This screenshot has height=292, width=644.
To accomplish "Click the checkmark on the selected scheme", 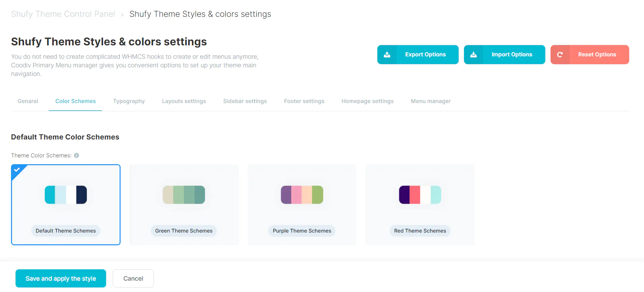I will tap(17, 170).
